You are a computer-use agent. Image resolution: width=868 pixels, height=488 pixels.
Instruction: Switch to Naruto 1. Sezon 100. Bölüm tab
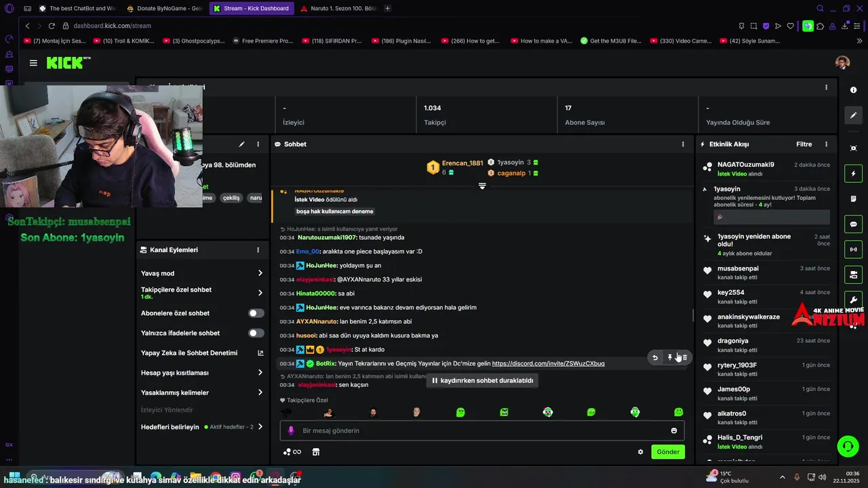click(338, 8)
